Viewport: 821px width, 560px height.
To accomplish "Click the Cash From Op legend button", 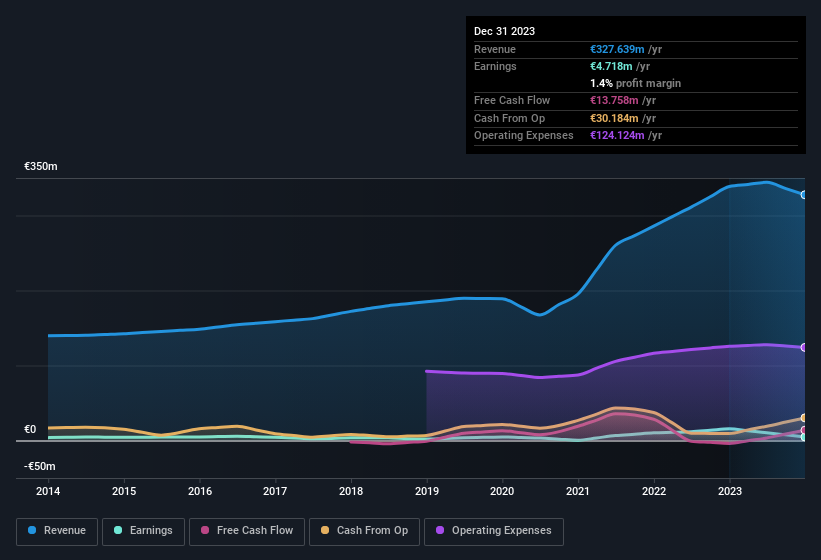I will [364, 531].
